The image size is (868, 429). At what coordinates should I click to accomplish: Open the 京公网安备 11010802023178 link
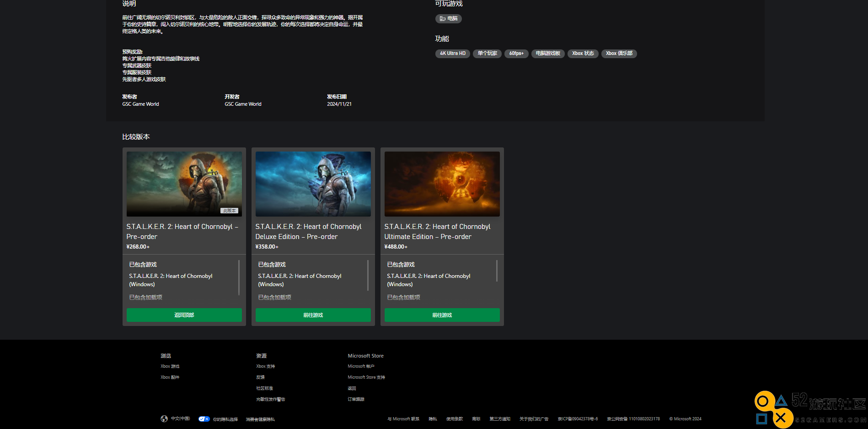pyautogui.click(x=633, y=419)
